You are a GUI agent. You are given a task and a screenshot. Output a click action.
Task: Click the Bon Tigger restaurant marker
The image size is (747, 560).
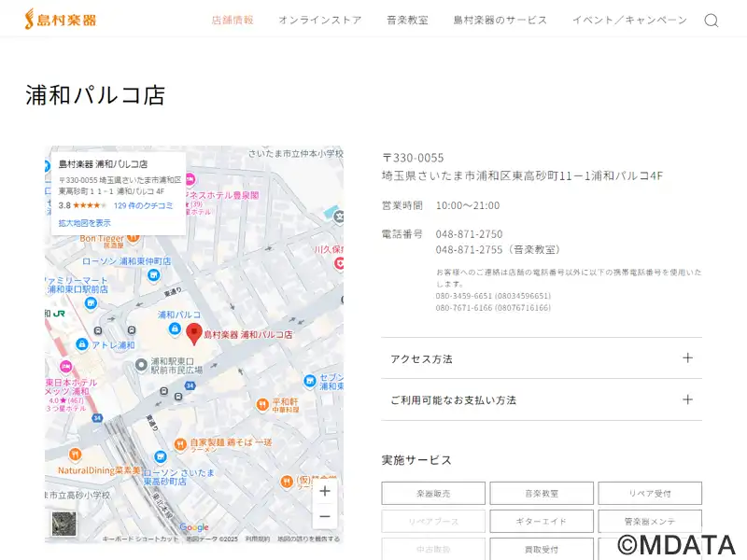point(133,237)
